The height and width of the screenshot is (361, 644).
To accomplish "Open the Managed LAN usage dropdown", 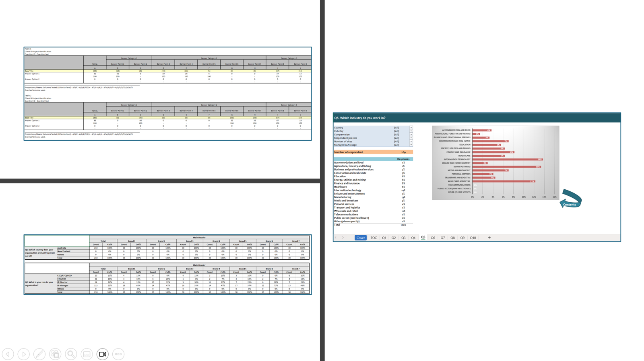I will point(411,145).
